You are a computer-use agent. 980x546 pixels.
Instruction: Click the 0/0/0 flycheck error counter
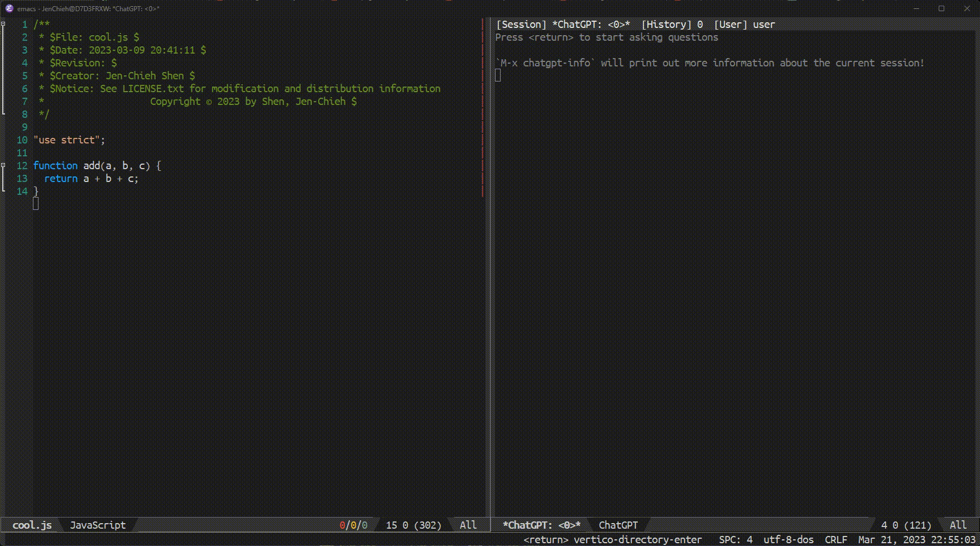tap(353, 525)
